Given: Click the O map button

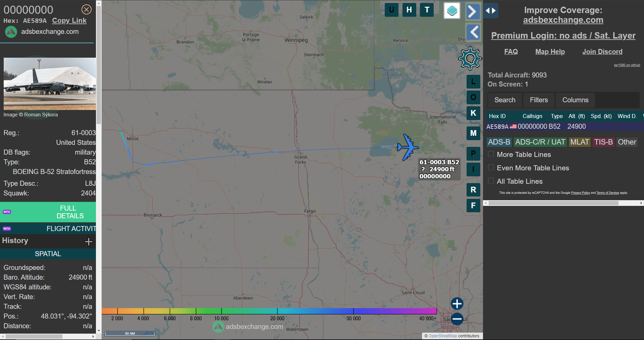Looking at the screenshot, I should [x=473, y=97].
